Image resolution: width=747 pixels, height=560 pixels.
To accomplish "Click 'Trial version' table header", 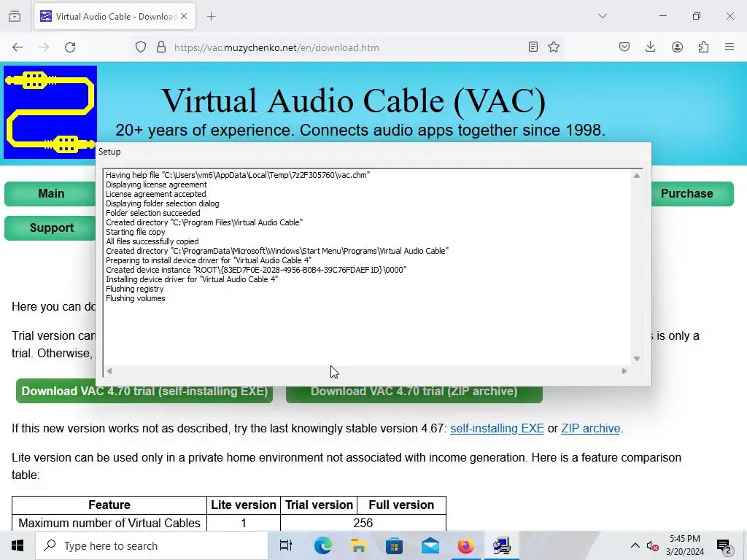I will (319, 505).
